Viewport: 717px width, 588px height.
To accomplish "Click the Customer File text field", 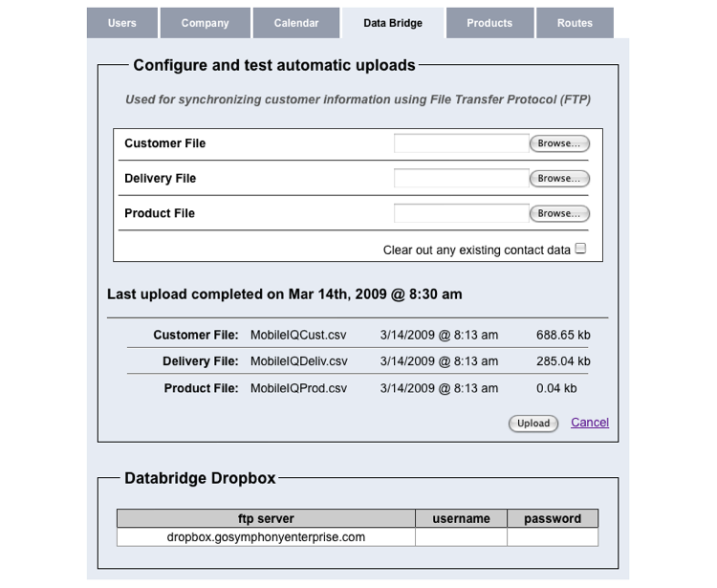I will [461, 143].
